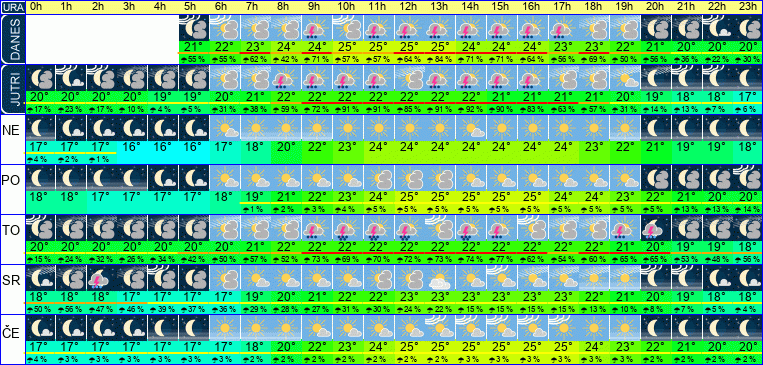Click the DANES 5h cloudy night icon
This screenshot has width=763, height=365.
coord(193,27)
